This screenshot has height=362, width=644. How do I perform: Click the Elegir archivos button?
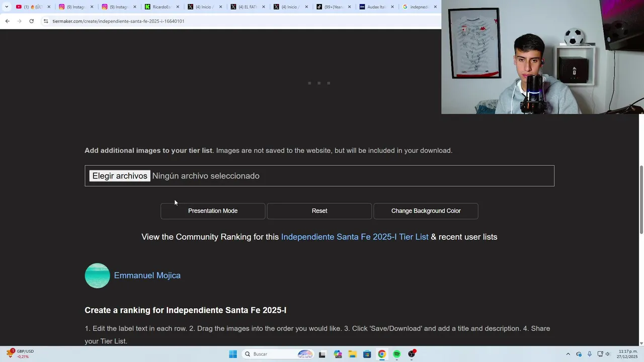[120, 176]
